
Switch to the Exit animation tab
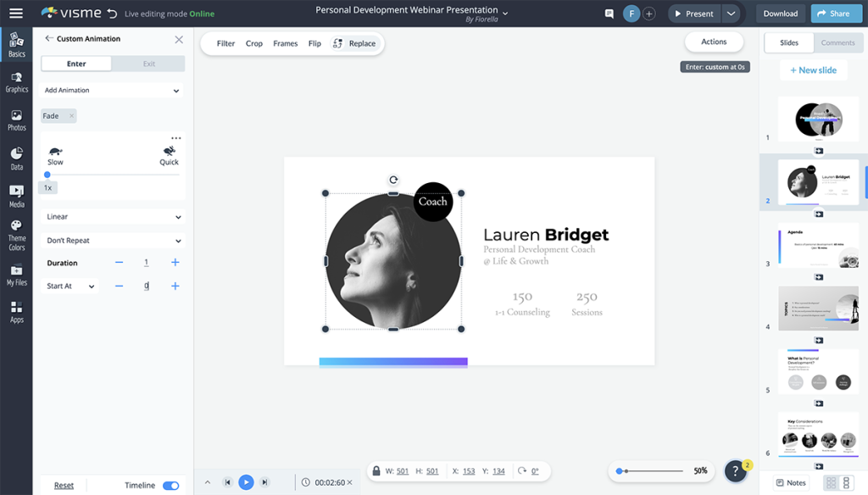click(x=149, y=63)
